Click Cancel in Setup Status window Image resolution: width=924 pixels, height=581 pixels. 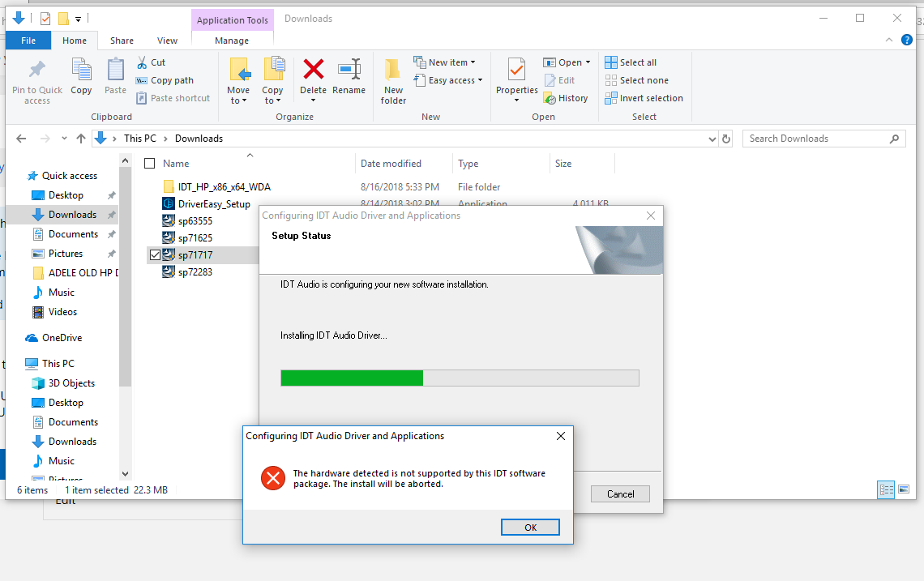tap(621, 493)
